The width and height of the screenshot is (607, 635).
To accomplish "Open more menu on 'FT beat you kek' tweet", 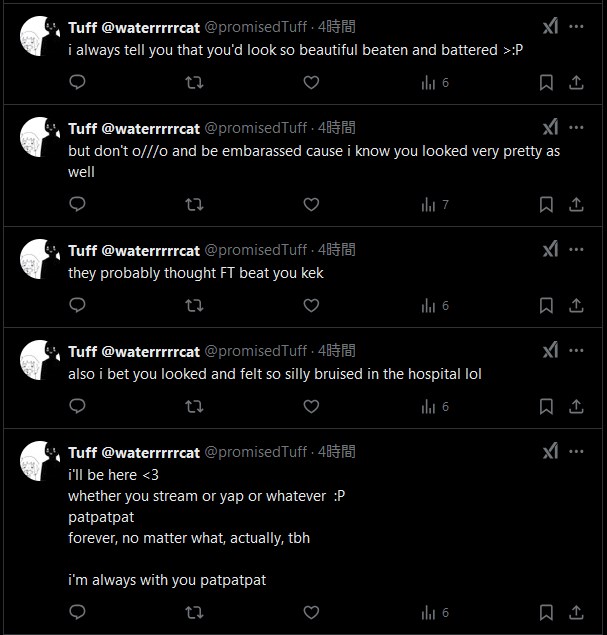I will point(577,249).
